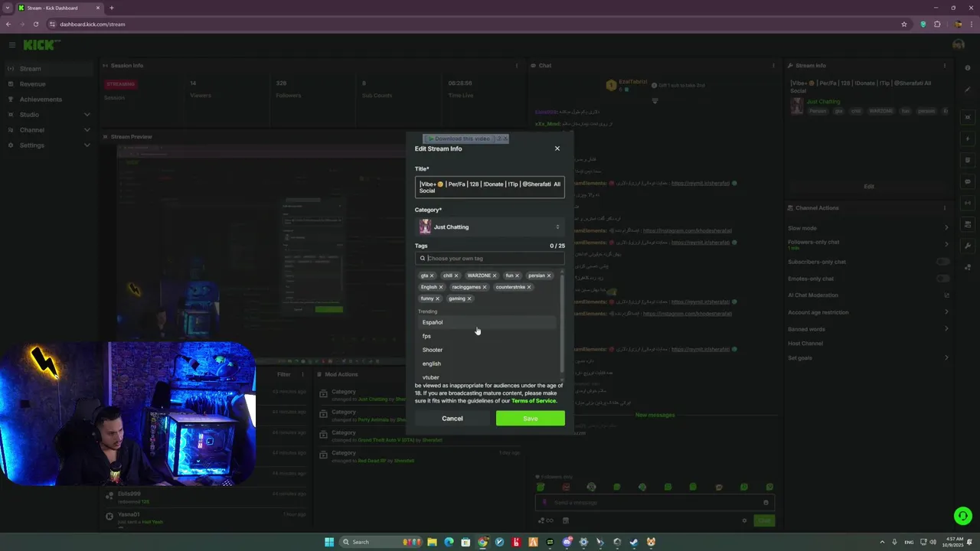Remove the gaming tag
This screenshot has height=551, width=980.
click(469, 298)
